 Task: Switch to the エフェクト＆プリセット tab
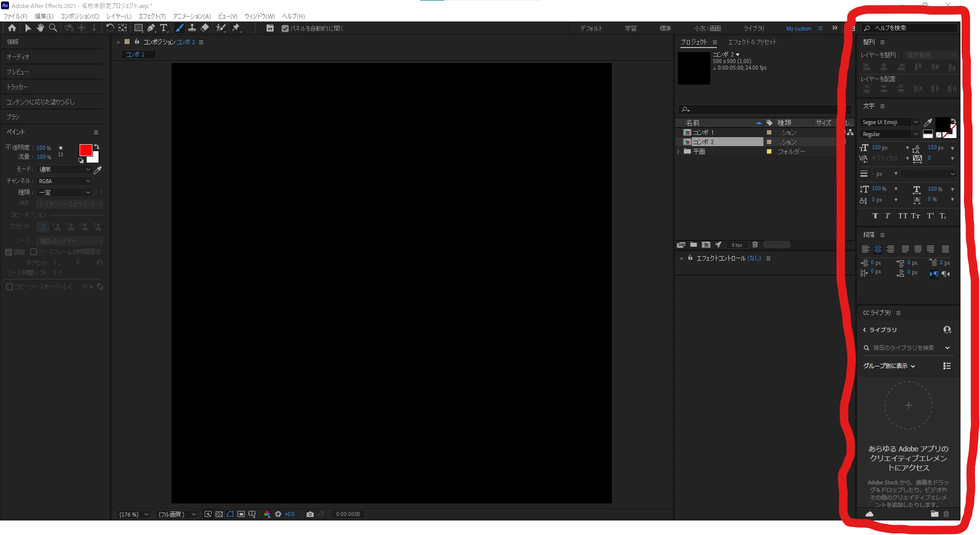752,42
